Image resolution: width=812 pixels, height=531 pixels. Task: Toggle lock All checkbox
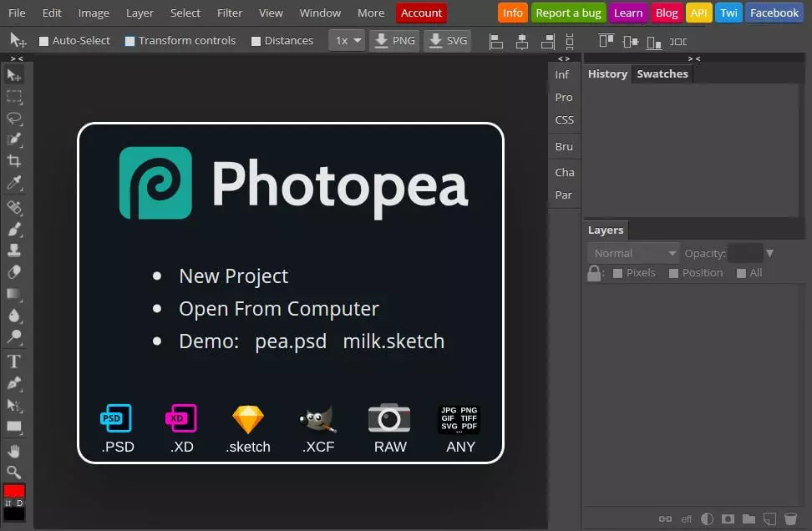coord(742,273)
